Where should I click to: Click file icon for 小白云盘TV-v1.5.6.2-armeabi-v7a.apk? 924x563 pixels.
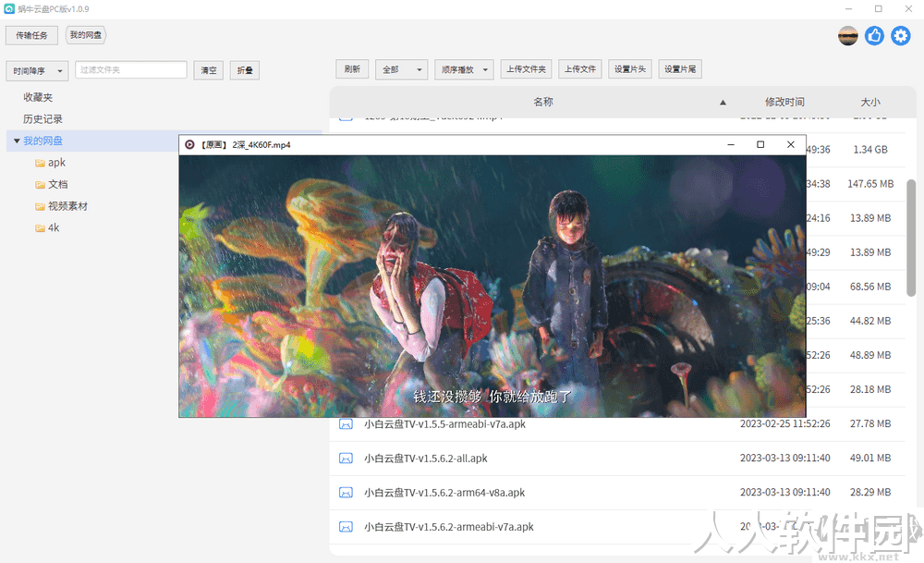346,526
